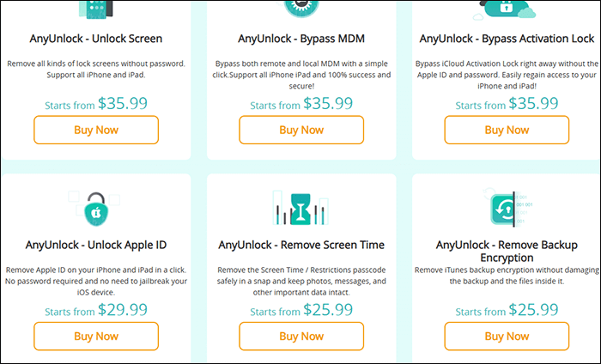Click the hourglass Screen Time icon
Image resolution: width=601 pixels, height=364 pixels.
(x=300, y=209)
